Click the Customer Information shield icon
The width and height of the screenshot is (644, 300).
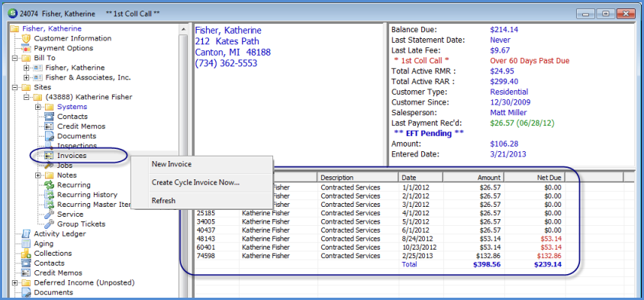pos(26,39)
